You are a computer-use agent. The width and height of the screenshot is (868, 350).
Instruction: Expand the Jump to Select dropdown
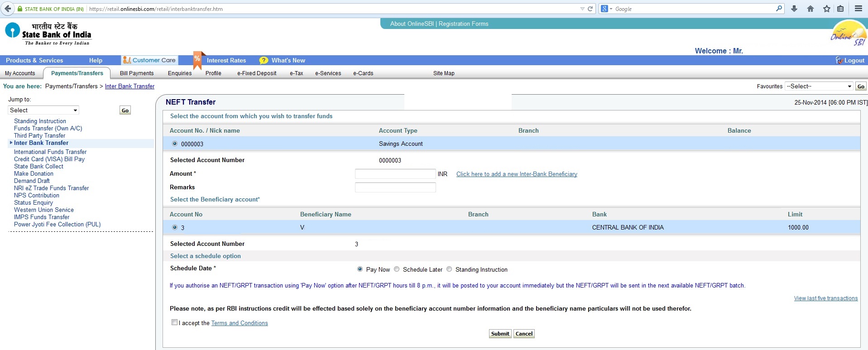(x=43, y=110)
